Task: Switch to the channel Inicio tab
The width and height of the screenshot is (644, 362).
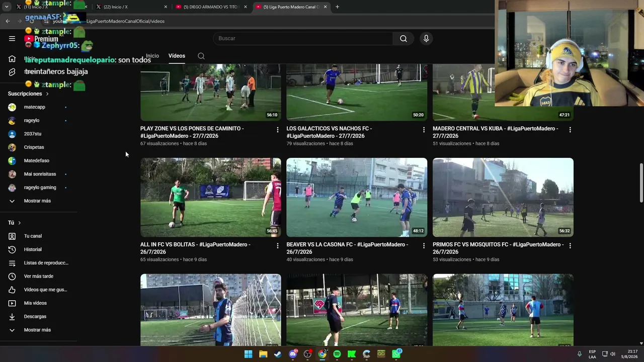Action: click(152, 56)
